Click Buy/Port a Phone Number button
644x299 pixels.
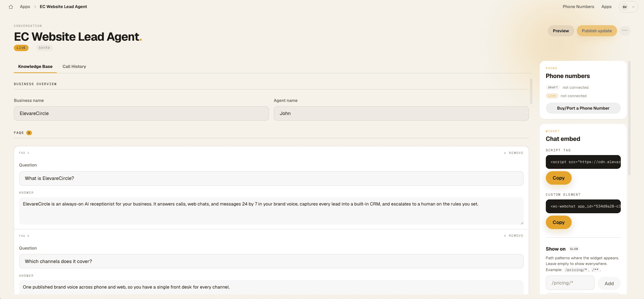(583, 108)
